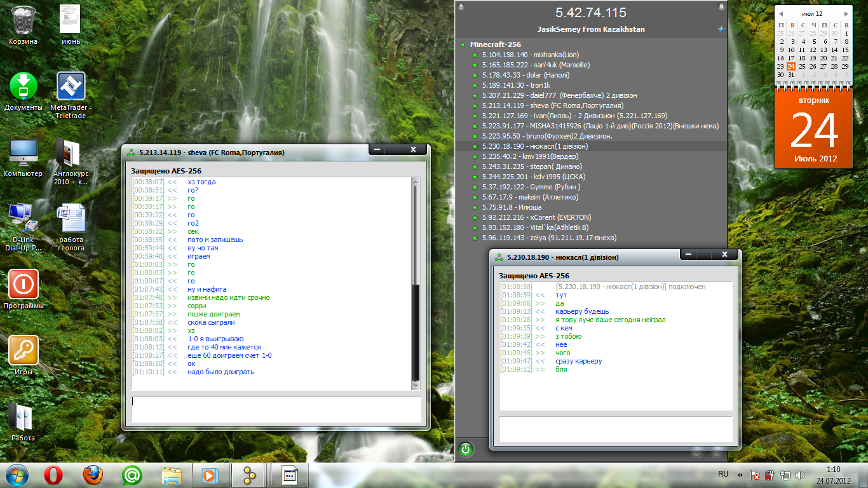868x488 pixels.
Task: Type field in sheva chat window
Action: tap(276, 409)
